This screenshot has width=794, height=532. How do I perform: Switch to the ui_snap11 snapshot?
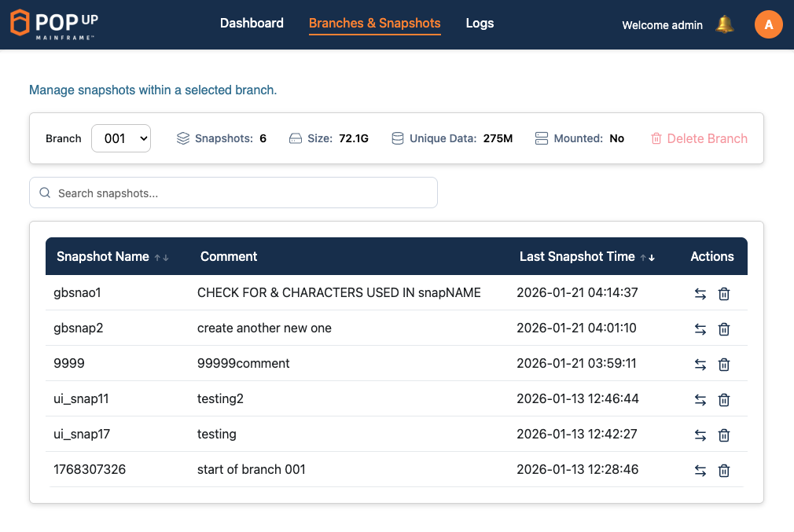700,400
